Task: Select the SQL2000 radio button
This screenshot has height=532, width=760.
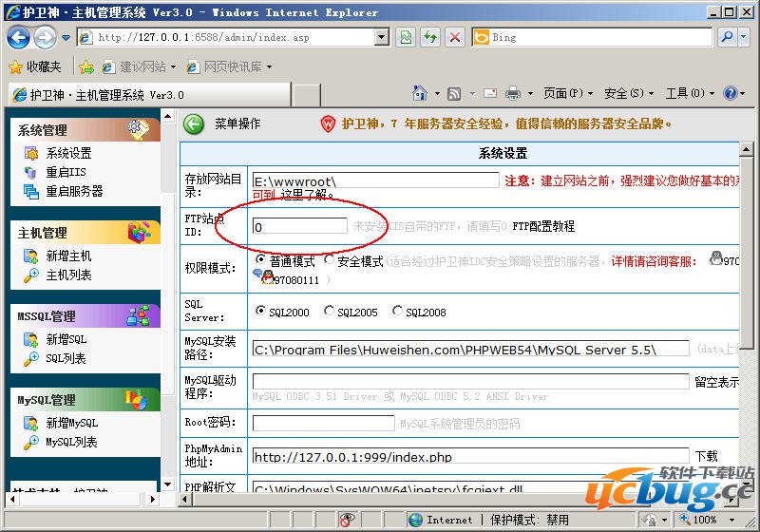Action: 260,311
